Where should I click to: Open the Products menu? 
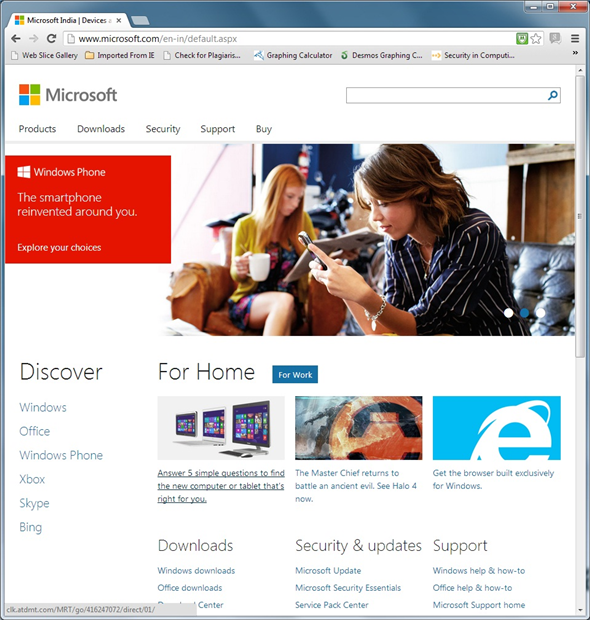[38, 129]
